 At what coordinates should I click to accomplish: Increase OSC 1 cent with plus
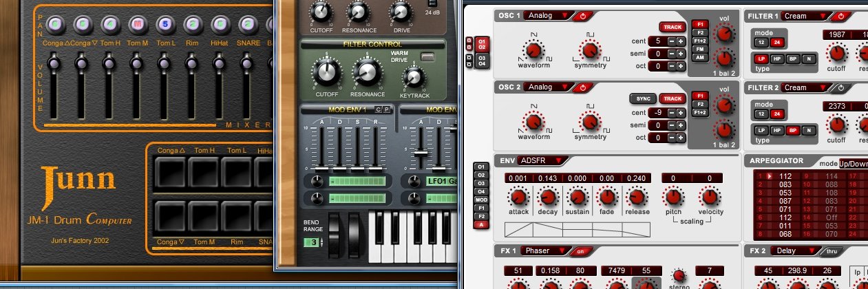click(680, 41)
